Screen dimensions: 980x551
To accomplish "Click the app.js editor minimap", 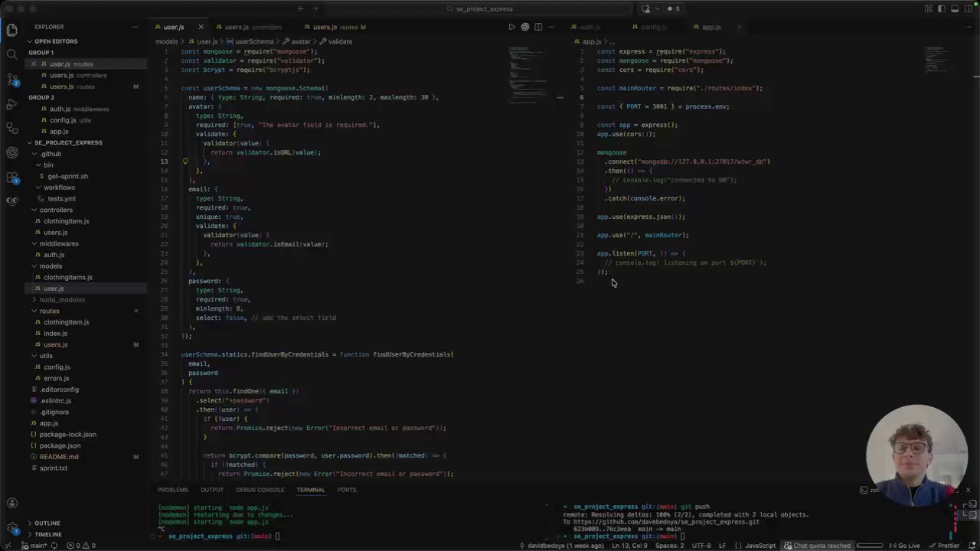I will tap(936, 58).
